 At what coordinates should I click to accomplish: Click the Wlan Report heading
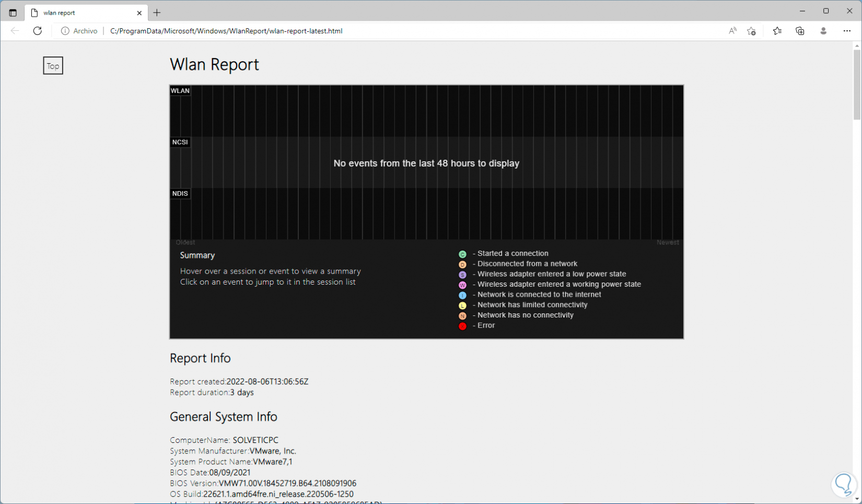214,64
